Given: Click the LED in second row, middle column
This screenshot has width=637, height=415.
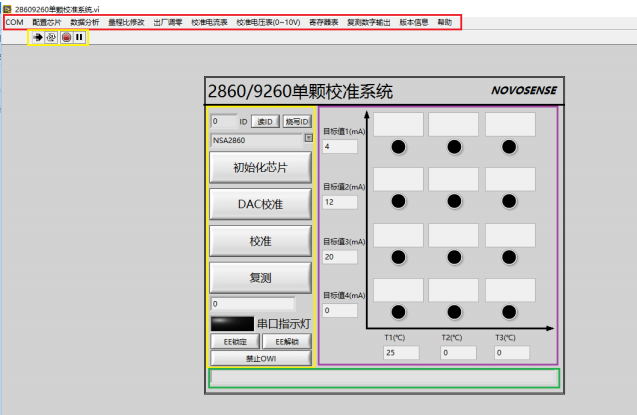Looking at the screenshot, I should [454, 201].
